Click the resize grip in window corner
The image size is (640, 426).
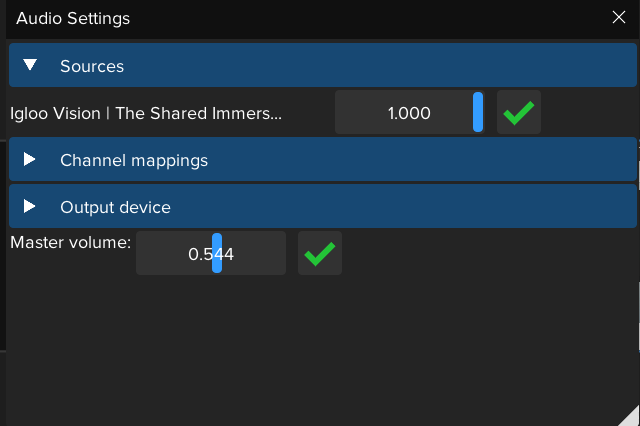[628, 415]
